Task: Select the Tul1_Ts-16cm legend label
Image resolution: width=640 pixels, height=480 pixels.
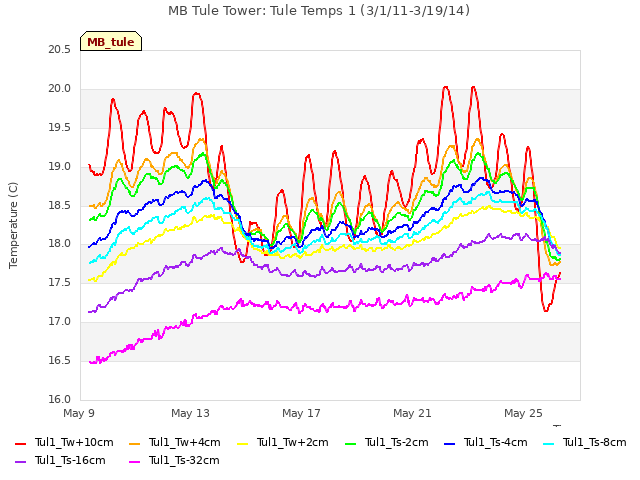Action: pyautogui.click(x=70, y=460)
